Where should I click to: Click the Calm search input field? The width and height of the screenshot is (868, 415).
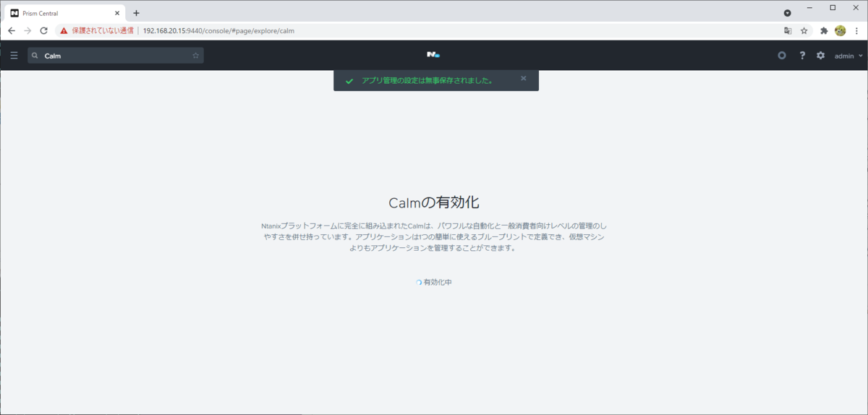click(116, 56)
